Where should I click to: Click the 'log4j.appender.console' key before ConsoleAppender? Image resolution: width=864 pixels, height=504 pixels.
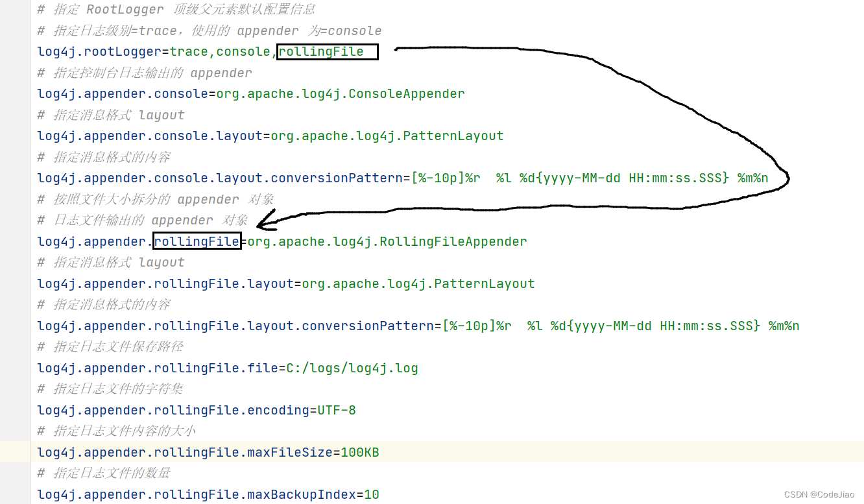(123, 94)
